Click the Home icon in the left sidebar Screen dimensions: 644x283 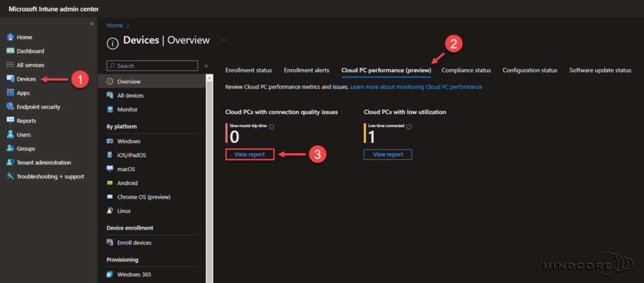coord(11,37)
